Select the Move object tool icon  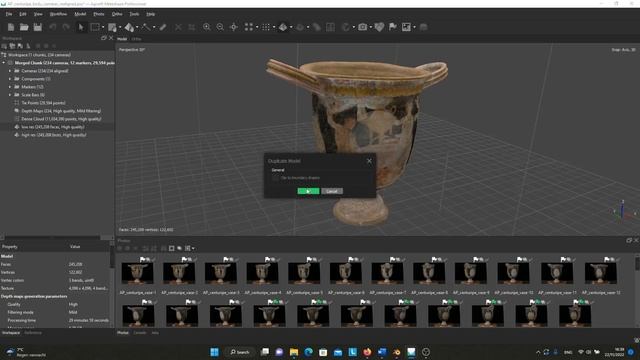[129, 27]
